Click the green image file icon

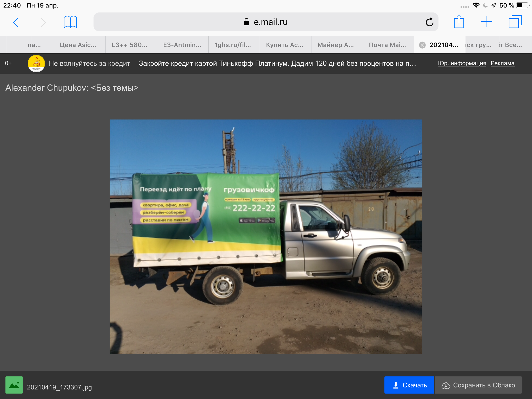(x=14, y=385)
